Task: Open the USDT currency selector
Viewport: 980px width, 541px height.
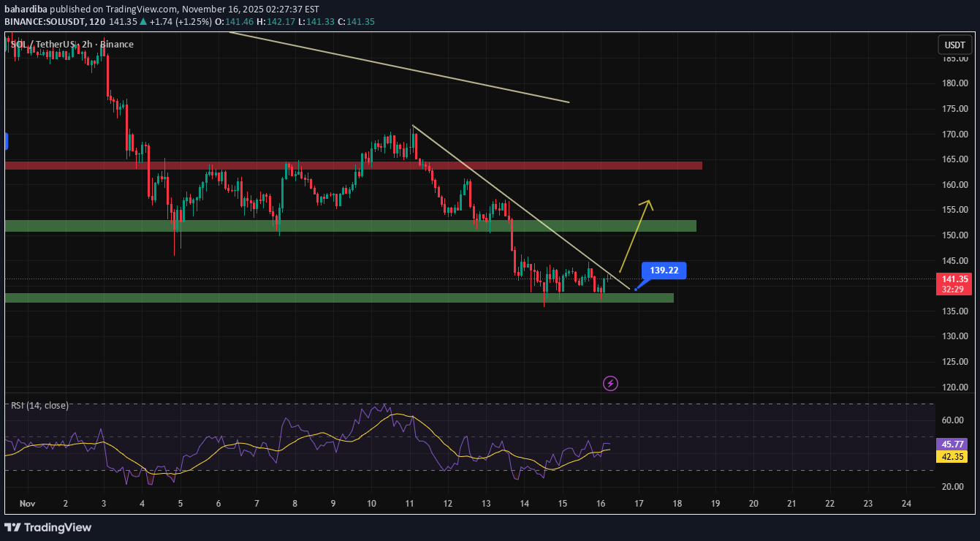Action: pos(954,45)
